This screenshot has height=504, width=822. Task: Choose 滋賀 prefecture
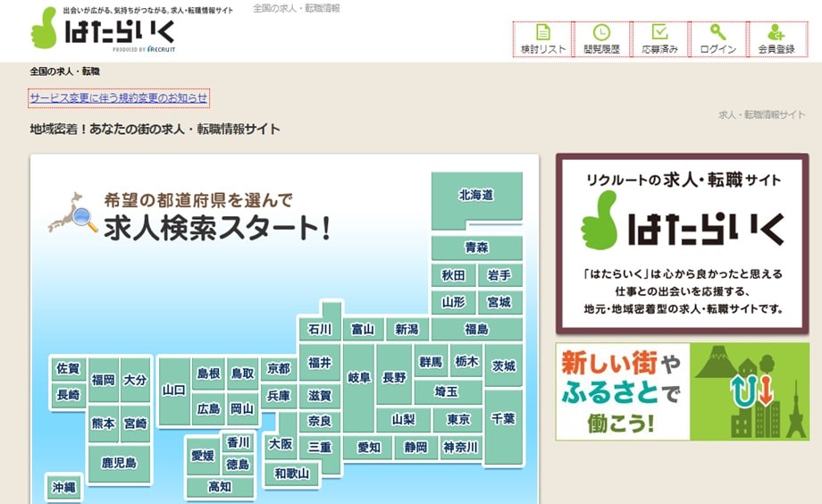(x=320, y=396)
